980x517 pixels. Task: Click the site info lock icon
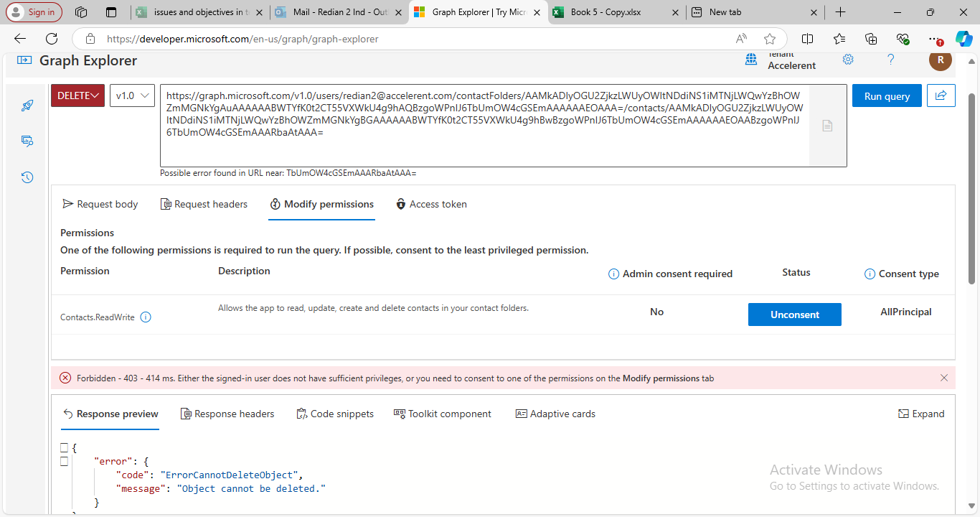pos(90,39)
